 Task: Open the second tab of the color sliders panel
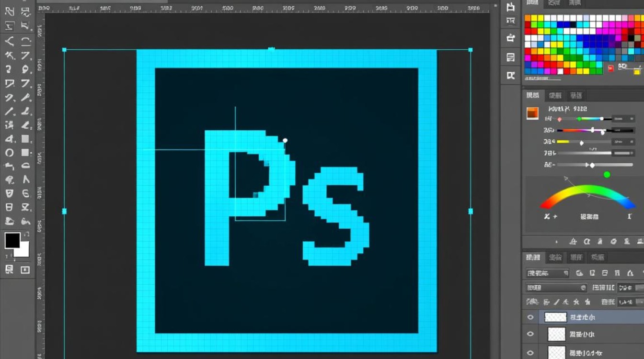coord(555,95)
